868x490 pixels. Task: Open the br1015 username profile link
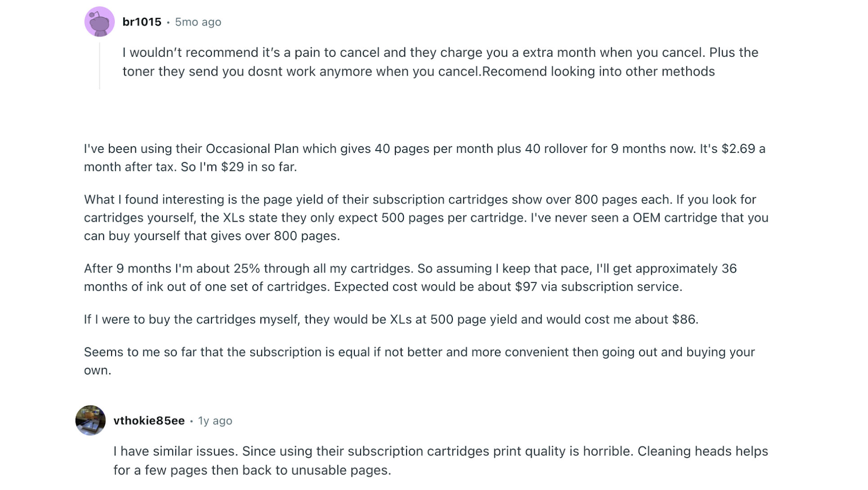click(142, 22)
